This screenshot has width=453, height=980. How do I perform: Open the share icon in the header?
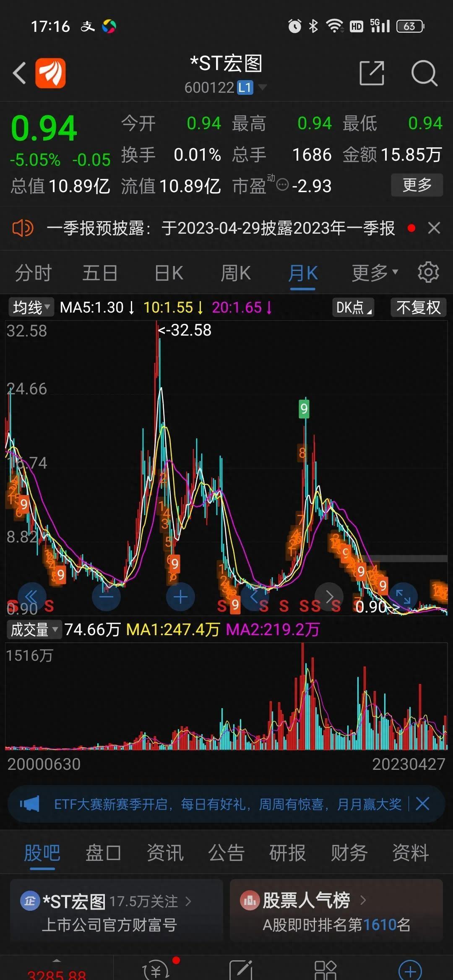pos(372,73)
